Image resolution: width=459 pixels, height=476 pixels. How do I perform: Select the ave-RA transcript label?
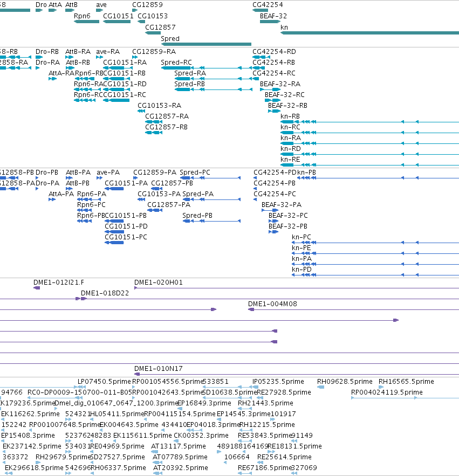click(x=108, y=52)
